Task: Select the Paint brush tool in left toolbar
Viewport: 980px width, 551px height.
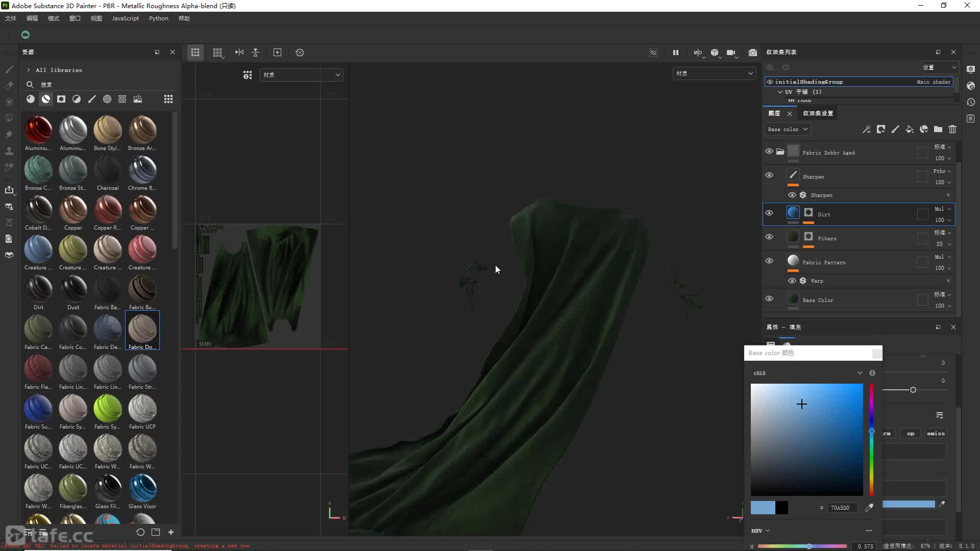Action: pos(9,69)
